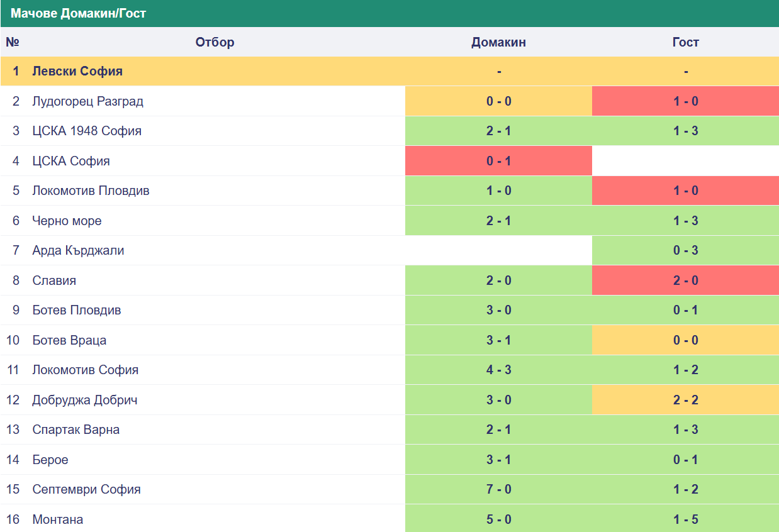
Task: Open Лудогорец Разград team link
Action: click(88, 101)
